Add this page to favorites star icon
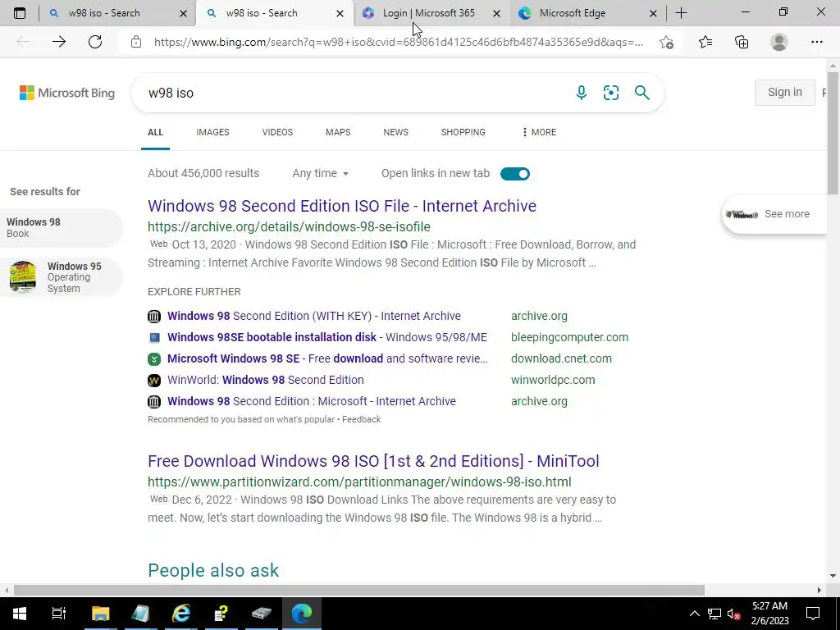Screen dimensions: 840x630 [x=666, y=42]
